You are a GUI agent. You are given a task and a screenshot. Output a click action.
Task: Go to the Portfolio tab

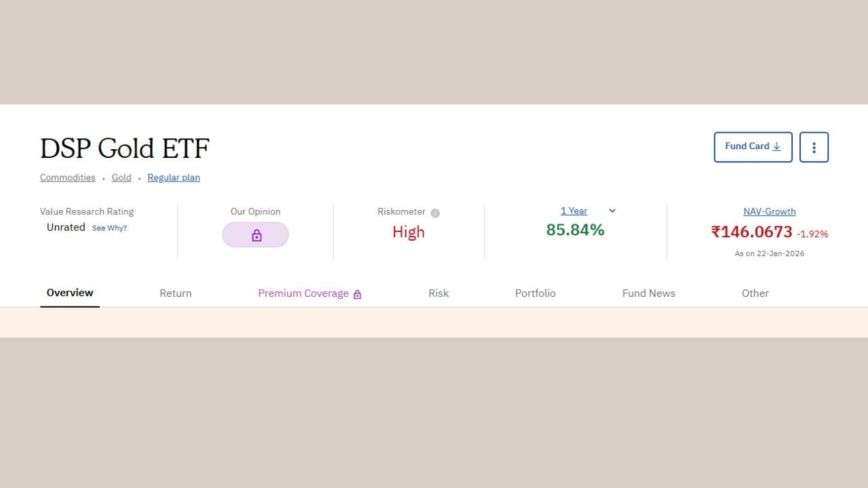[x=535, y=293]
